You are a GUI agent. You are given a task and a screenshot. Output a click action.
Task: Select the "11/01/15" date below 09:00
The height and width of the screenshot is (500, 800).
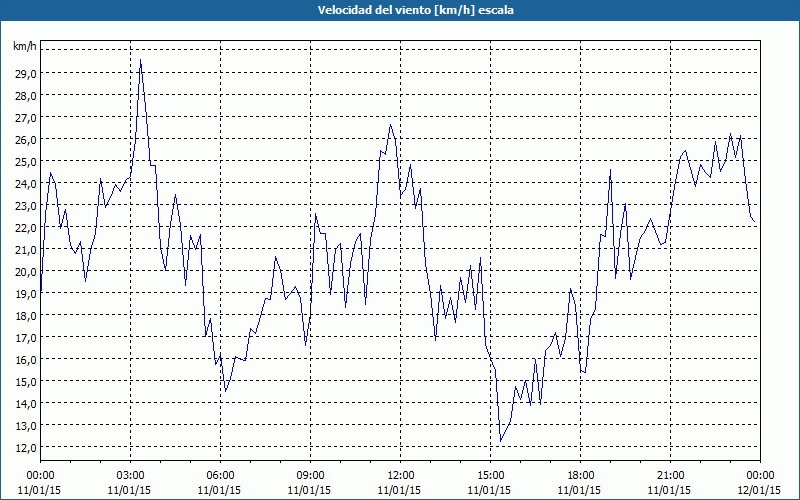pos(309,490)
